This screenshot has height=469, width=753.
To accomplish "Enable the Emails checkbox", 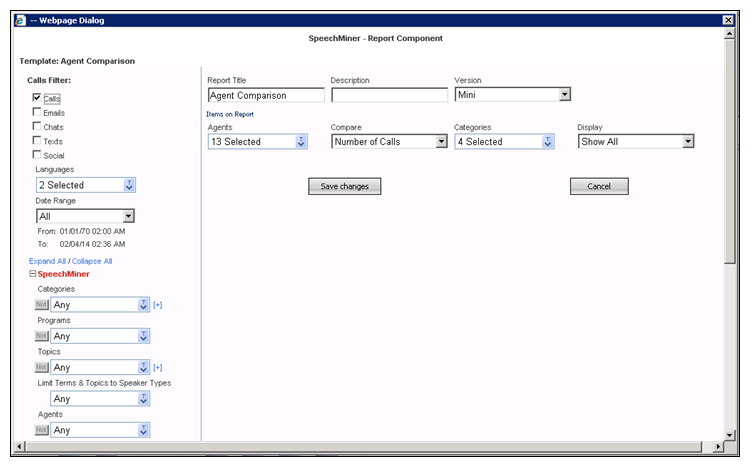I will [x=37, y=112].
